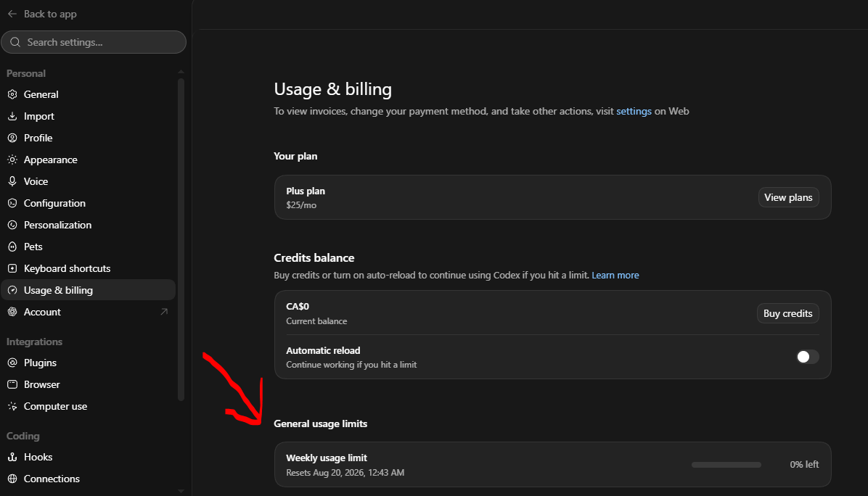The height and width of the screenshot is (496, 868).
Task: Click the Credits balance heading
Action: point(314,257)
